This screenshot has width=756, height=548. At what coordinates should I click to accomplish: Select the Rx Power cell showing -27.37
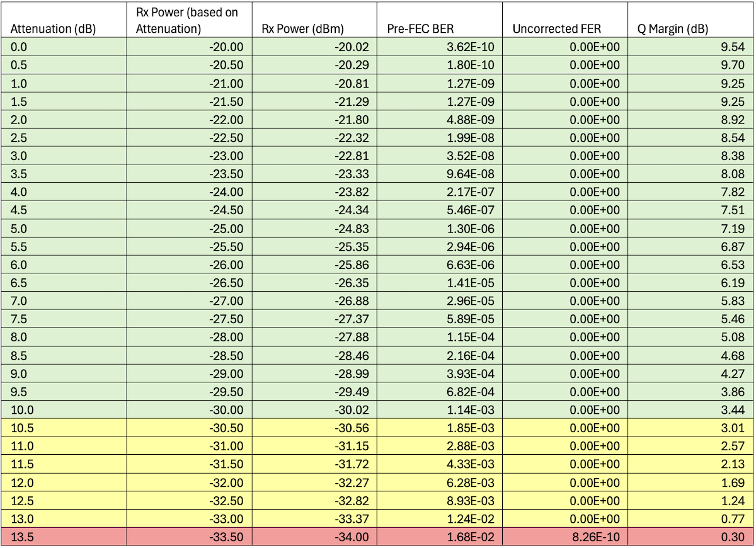pos(314,319)
